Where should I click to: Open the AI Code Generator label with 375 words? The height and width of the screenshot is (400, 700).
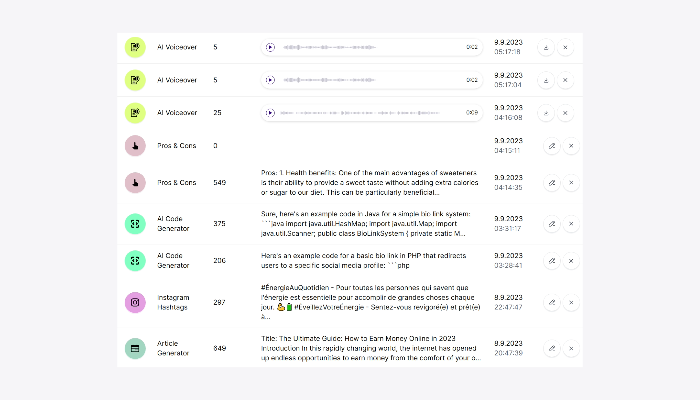pyautogui.click(x=173, y=224)
